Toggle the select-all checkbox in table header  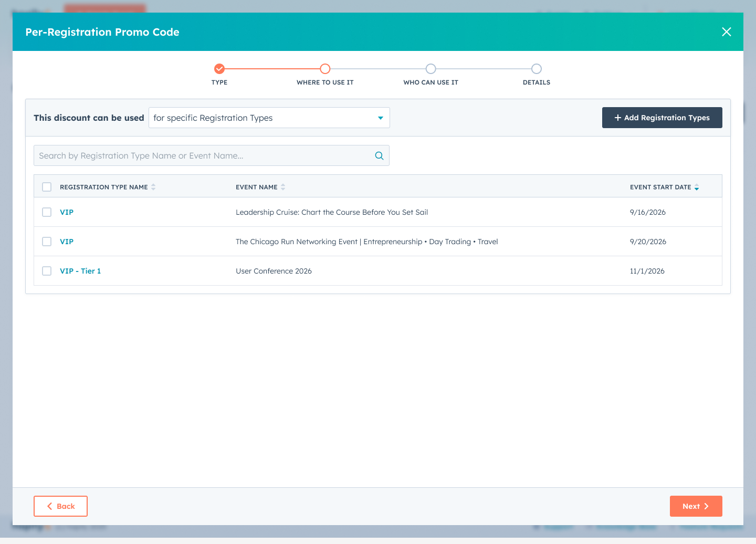[47, 187]
